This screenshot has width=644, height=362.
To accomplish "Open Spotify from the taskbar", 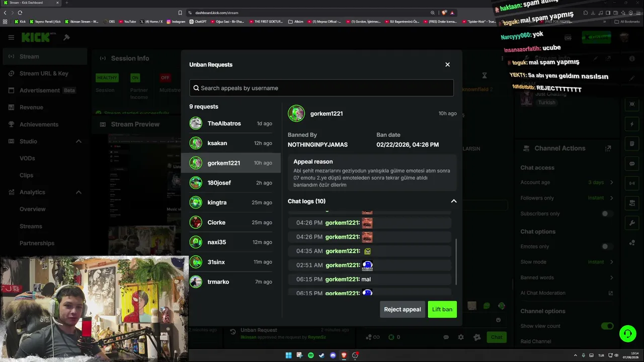I will pyautogui.click(x=310, y=355).
